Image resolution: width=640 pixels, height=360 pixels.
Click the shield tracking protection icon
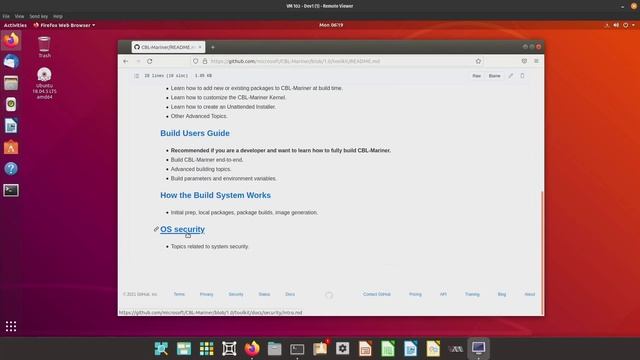click(x=196, y=61)
